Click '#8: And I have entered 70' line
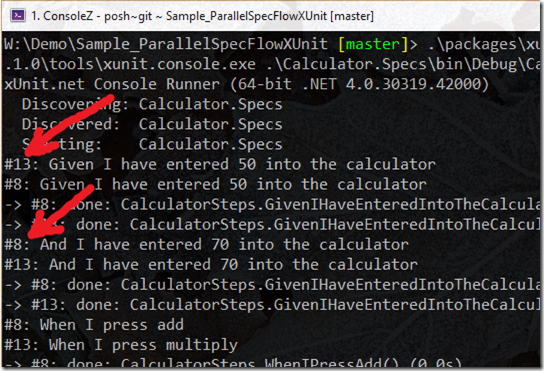 (x=206, y=245)
